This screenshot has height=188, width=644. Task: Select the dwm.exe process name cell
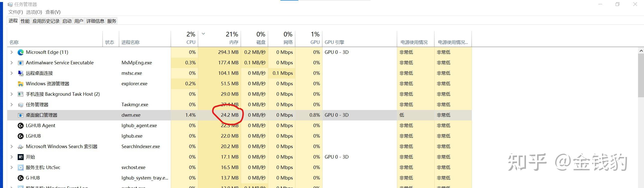pyautogui.click(x=131, y=115)
